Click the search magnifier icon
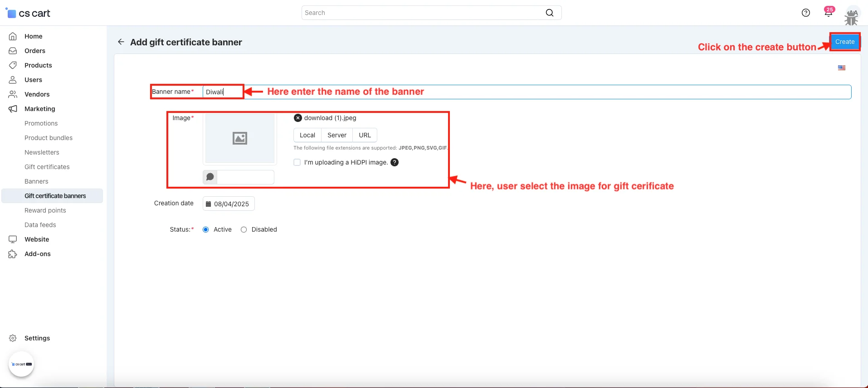 [x=549, y=13]
